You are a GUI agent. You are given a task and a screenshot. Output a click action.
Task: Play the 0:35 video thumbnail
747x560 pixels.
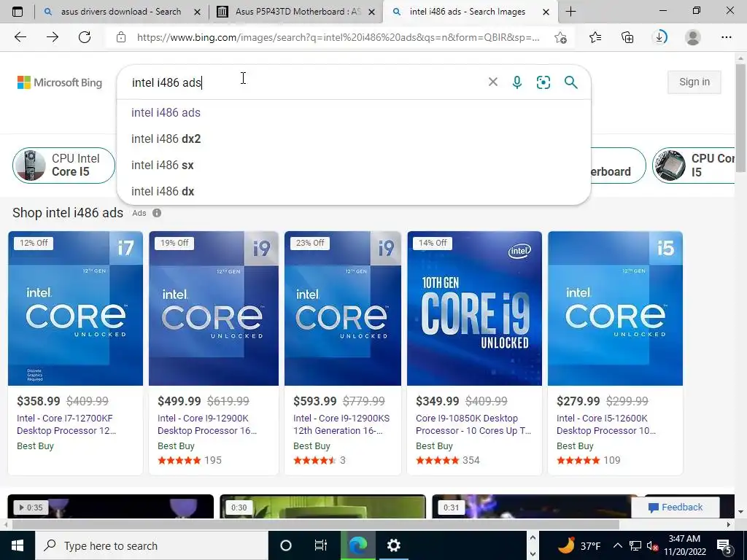tap(111, 507)
